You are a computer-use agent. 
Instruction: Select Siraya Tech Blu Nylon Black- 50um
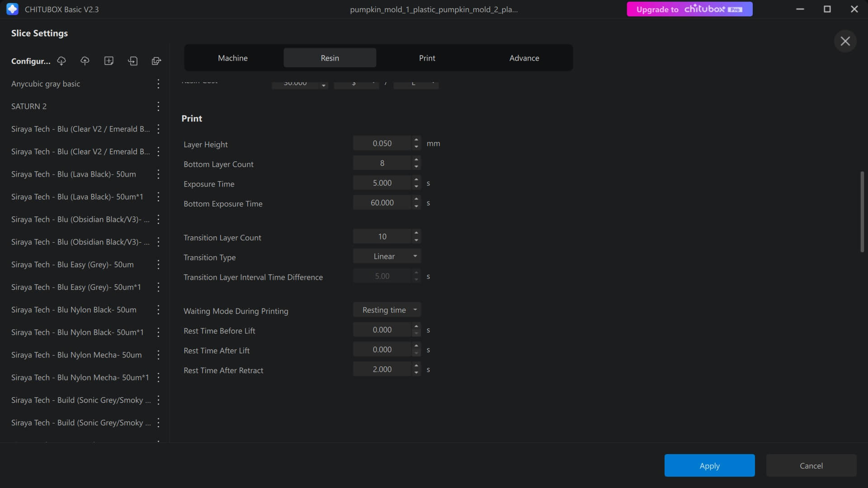click(x=74, y=310)
